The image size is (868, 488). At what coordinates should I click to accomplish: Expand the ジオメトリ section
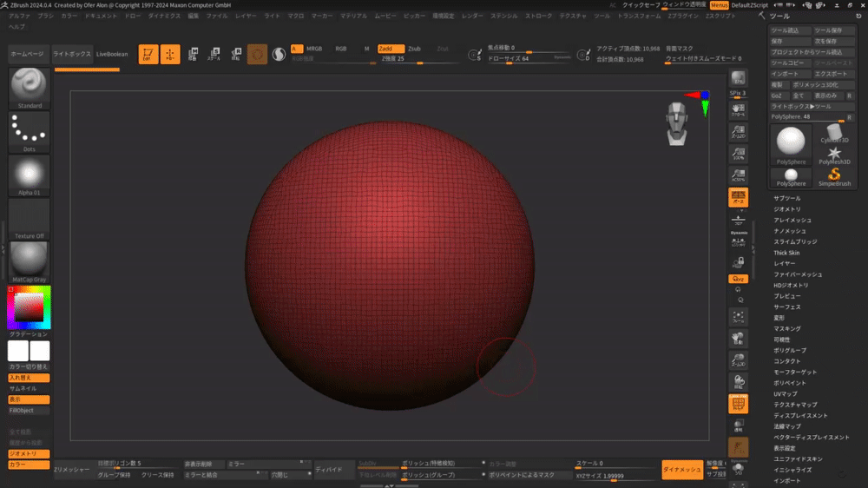786,209
